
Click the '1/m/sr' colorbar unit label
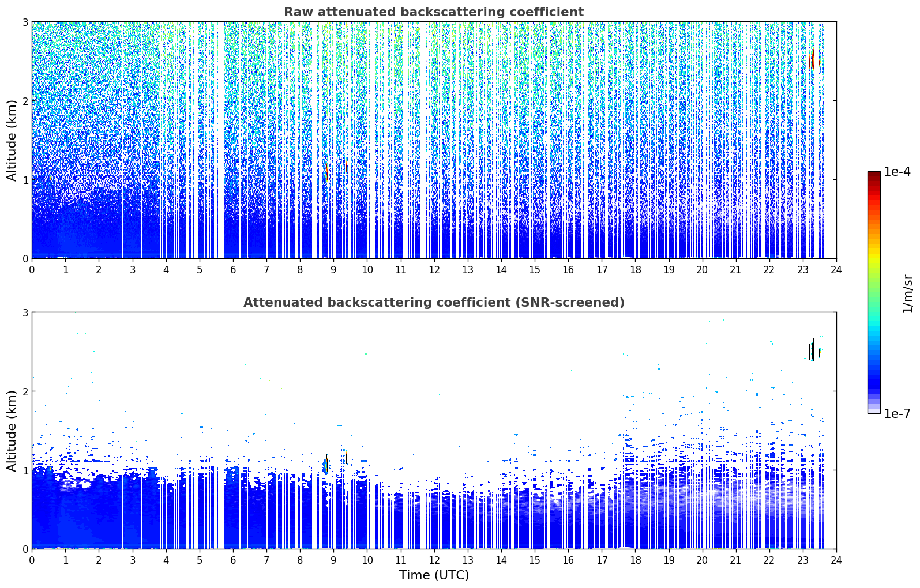[907, 293]
